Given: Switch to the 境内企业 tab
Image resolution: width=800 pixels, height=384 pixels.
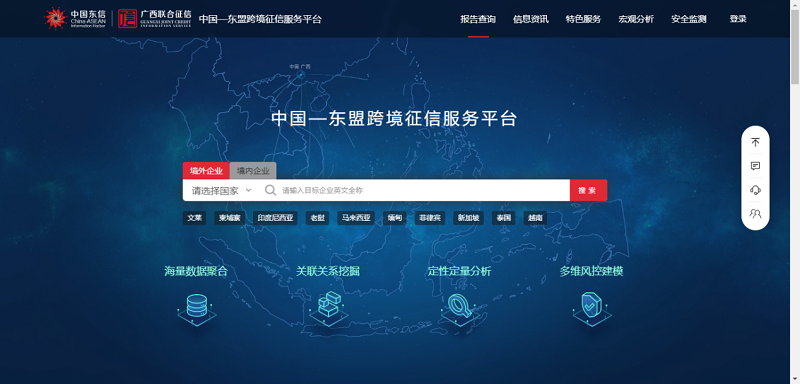Looking at the screenshot, I should pyautogui.click(x=253, y=171).
